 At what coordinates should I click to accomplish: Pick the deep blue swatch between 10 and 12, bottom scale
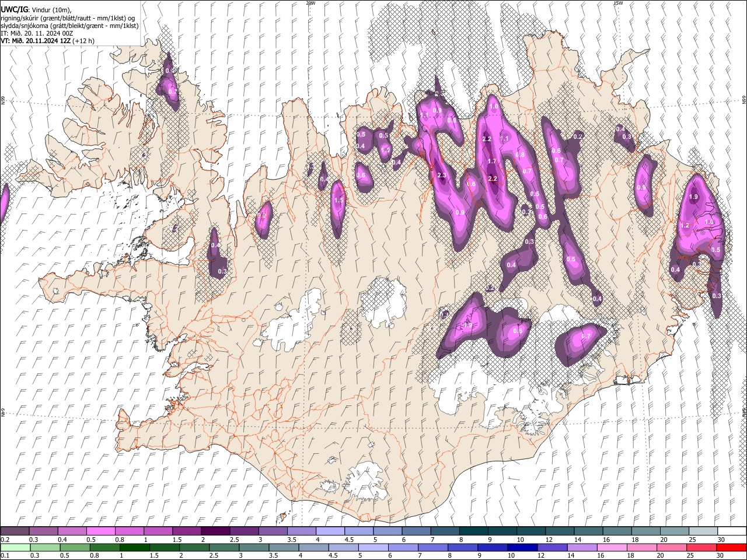coord(522,547)
